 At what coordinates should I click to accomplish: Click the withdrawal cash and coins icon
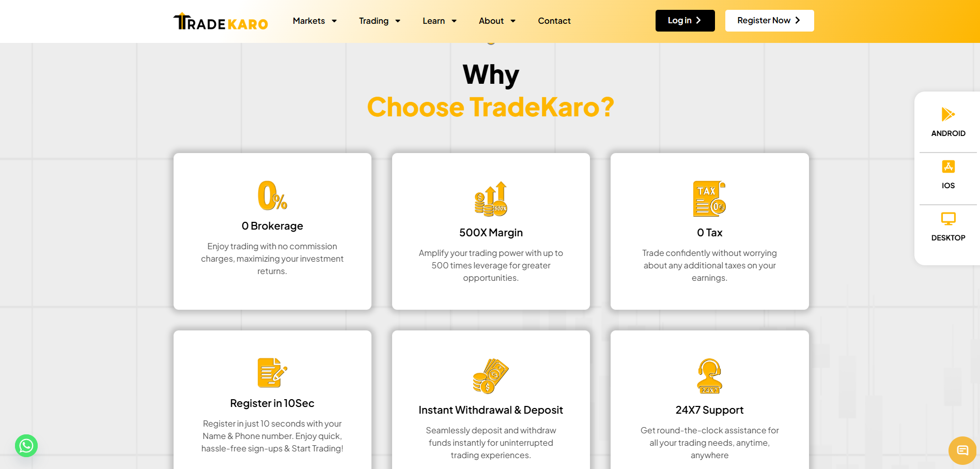point(491,376)
